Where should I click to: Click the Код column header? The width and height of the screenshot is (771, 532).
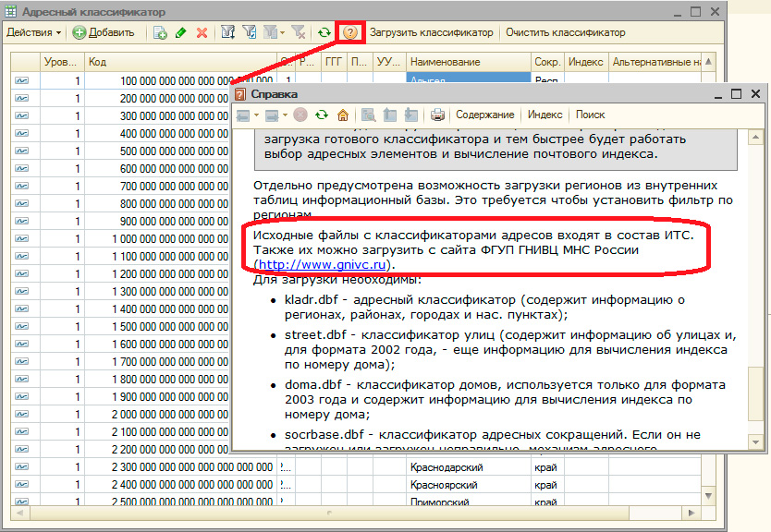click(181, 62)
